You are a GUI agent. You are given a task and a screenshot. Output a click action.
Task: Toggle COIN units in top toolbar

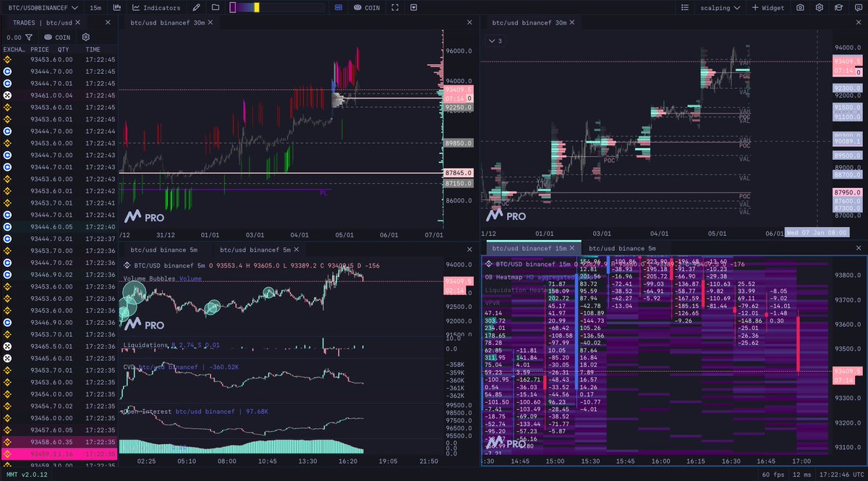(x=366, y=7)
